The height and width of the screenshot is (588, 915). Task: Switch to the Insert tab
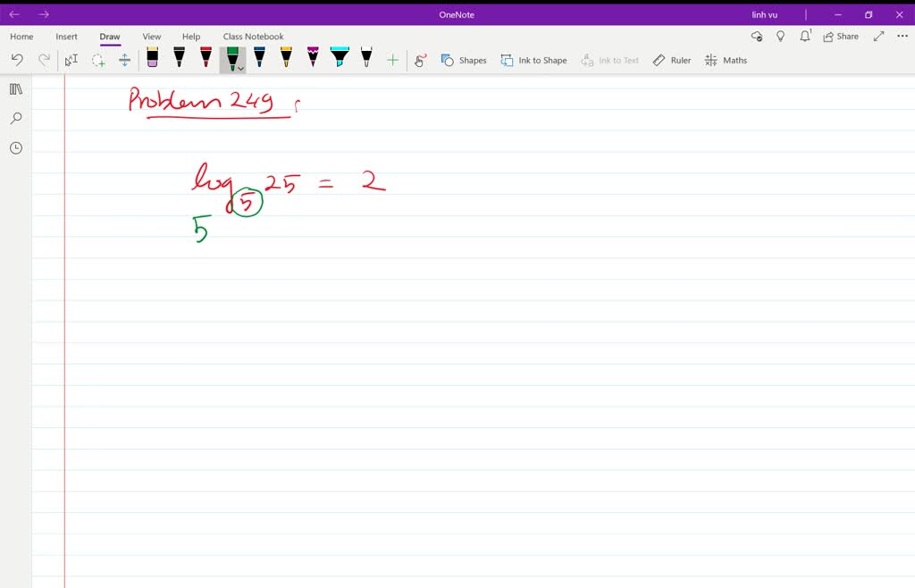coord(66,36)
